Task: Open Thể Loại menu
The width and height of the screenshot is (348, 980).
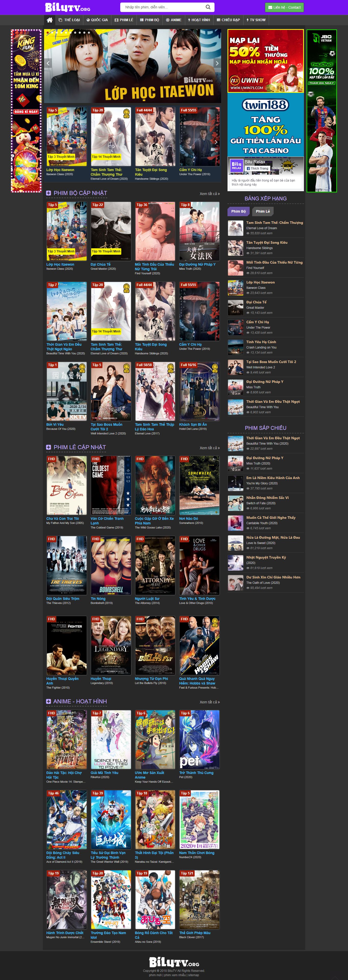Action: pos(69,20)
